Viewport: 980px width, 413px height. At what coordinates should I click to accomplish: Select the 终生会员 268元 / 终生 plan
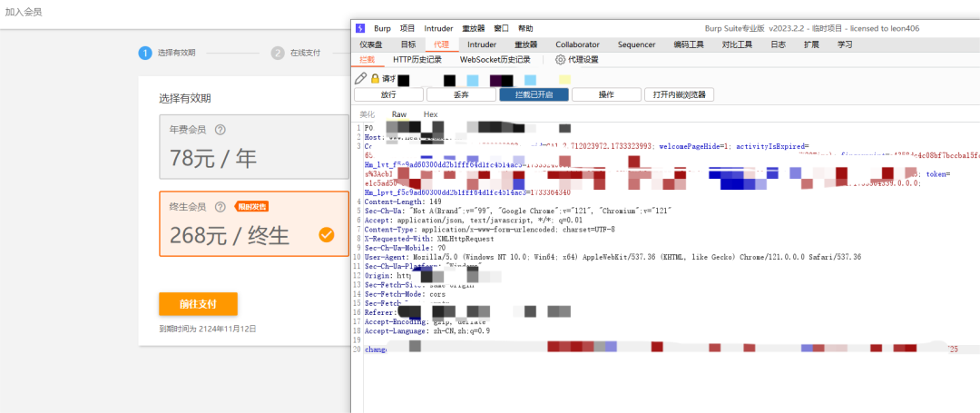[x=254, y=223]
